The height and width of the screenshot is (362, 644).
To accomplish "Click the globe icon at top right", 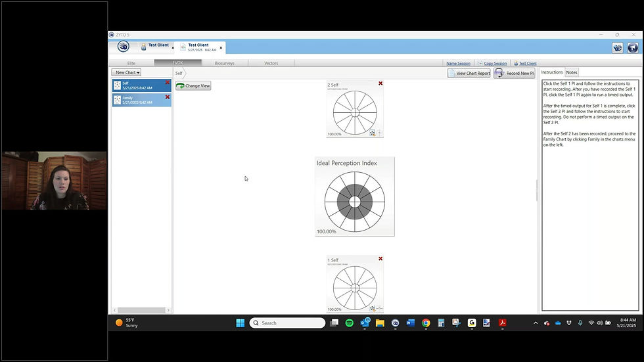I will (x=632, y=47).
